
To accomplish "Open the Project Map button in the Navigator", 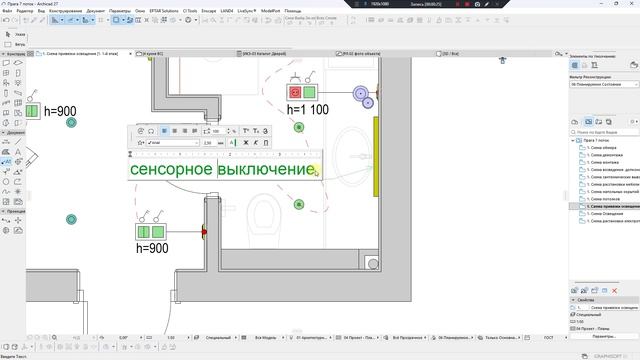I will 575,122.
